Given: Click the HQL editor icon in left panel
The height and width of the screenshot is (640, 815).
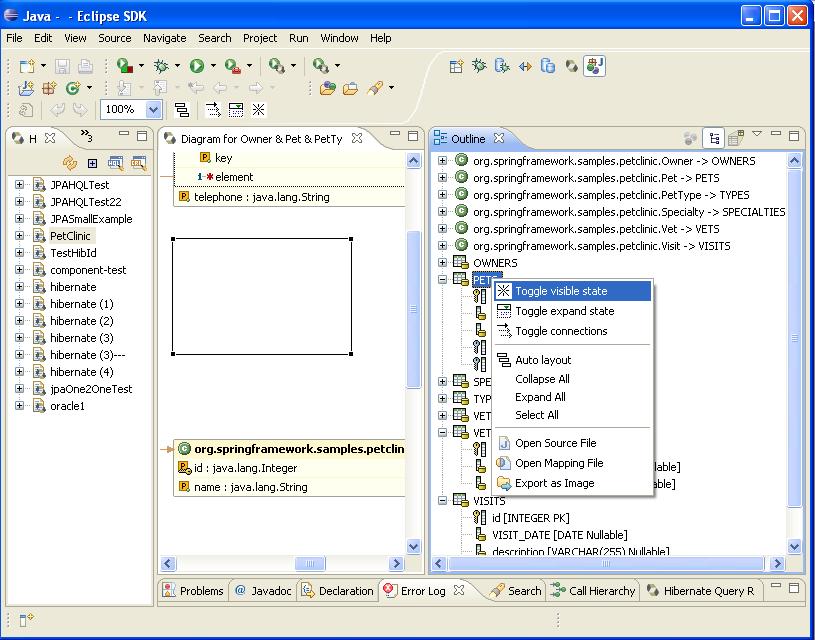Looking at the screenshot, I should (116, 163).
